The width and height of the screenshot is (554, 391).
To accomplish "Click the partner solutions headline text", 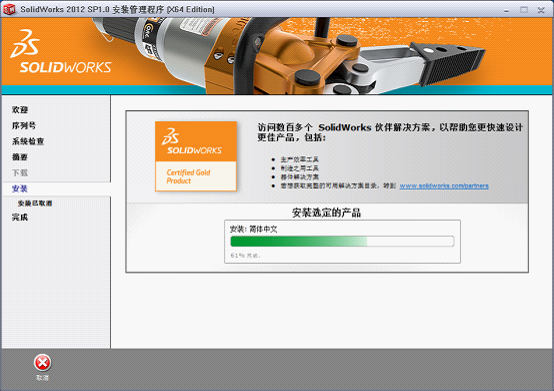I will (390, 132).
